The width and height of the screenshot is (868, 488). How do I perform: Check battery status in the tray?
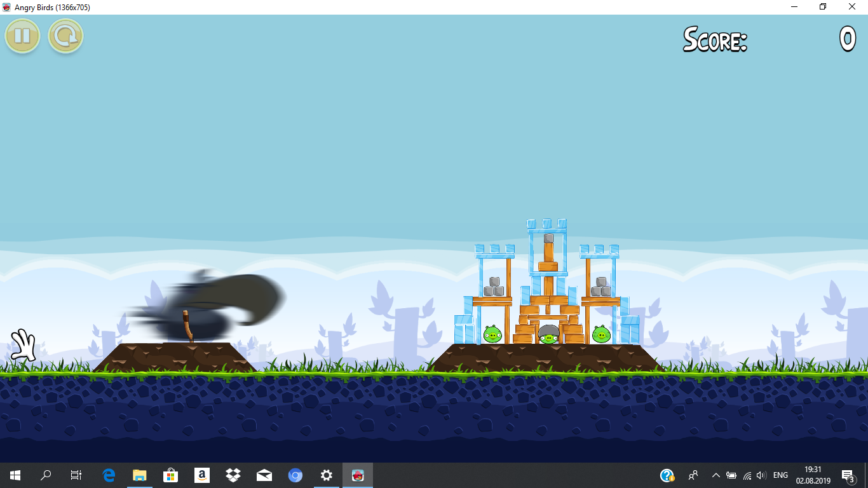point(731,475)
